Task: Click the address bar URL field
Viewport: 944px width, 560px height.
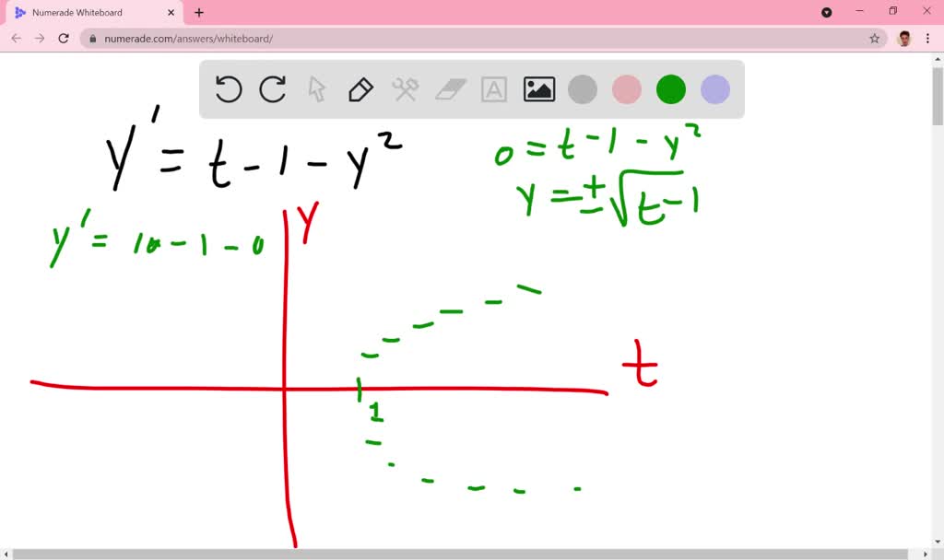Action: point(184,40)
